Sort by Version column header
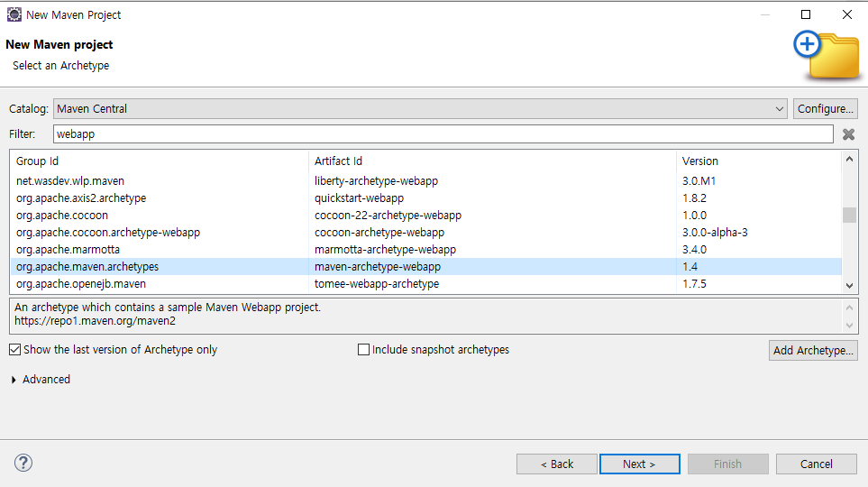Screen dimensions: 868x487 pyautogui.click(x=758, y=161)
